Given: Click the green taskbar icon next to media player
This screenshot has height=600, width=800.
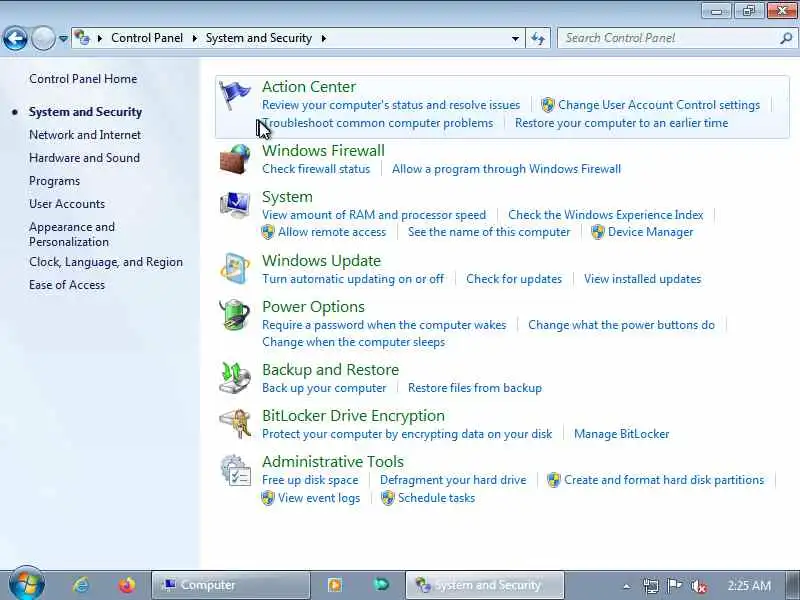Looking at the screenshot, I should (381, 585).
